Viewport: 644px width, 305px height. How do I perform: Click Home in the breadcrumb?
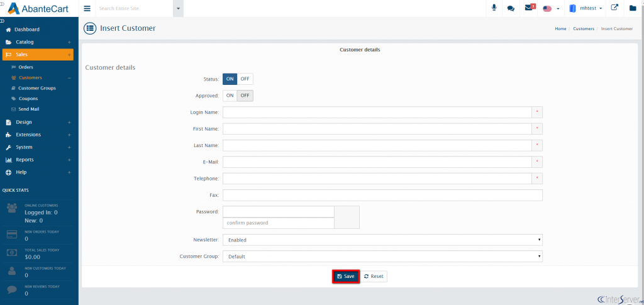tap(560, 29)
